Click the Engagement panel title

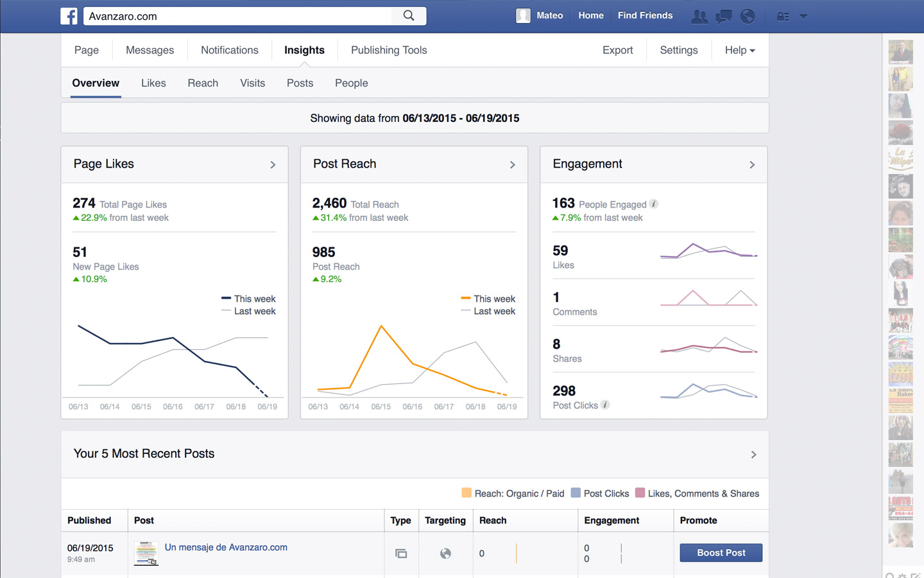pyautogui.click(x=587, y=164)
